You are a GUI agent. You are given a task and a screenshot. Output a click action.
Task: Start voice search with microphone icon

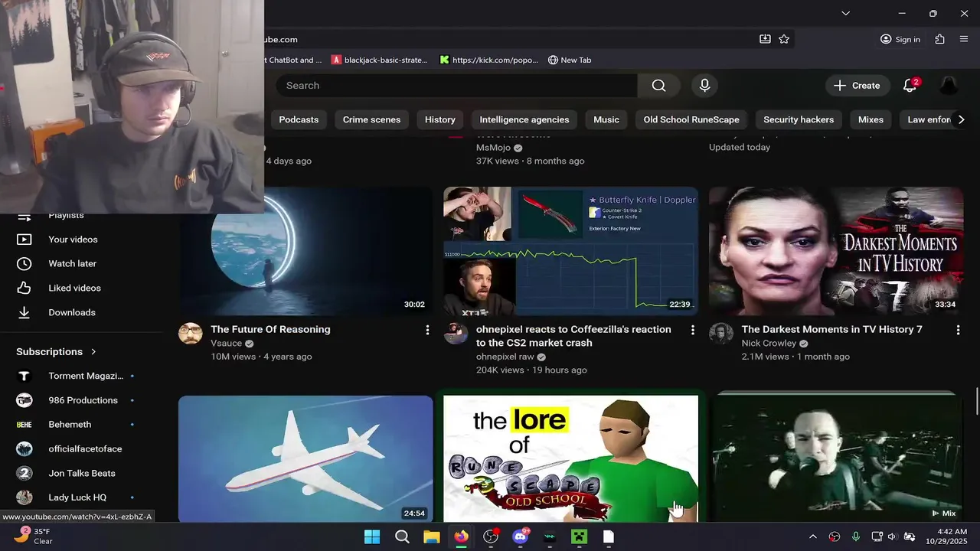pos(704,86)
